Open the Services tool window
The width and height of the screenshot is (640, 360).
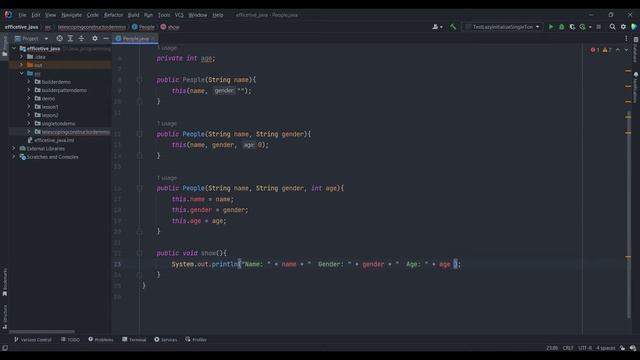tap(166, 340)
